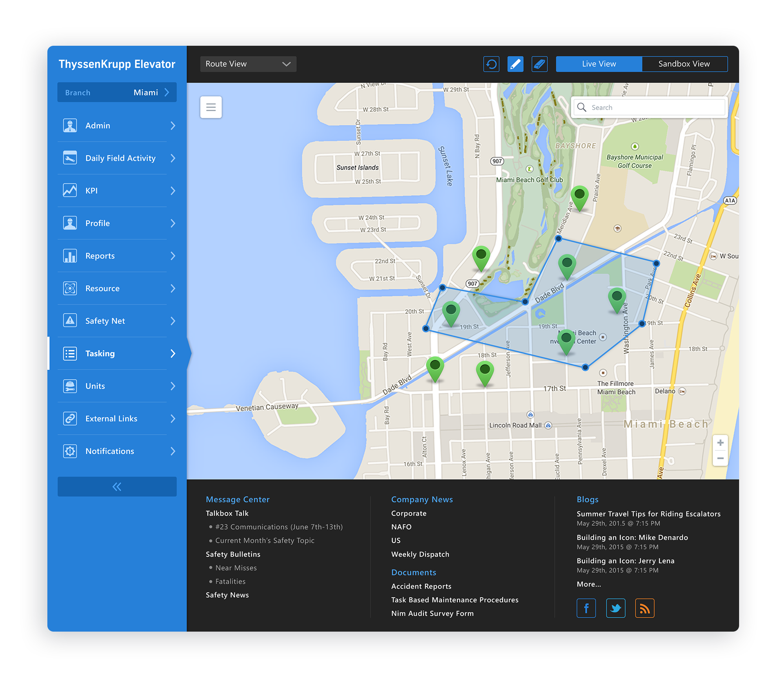Zoom out on the map
The image size is (784, 679).
pyautogui.click(x=720, y=458)
